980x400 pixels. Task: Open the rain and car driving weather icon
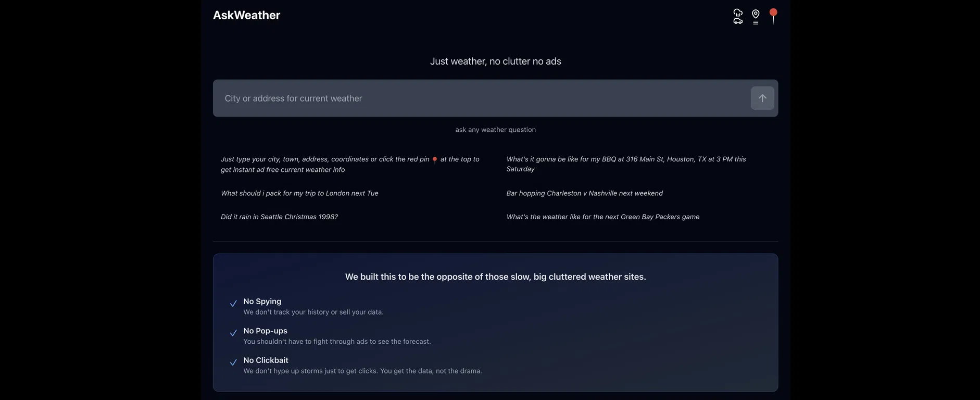click(x=738, y=16)
